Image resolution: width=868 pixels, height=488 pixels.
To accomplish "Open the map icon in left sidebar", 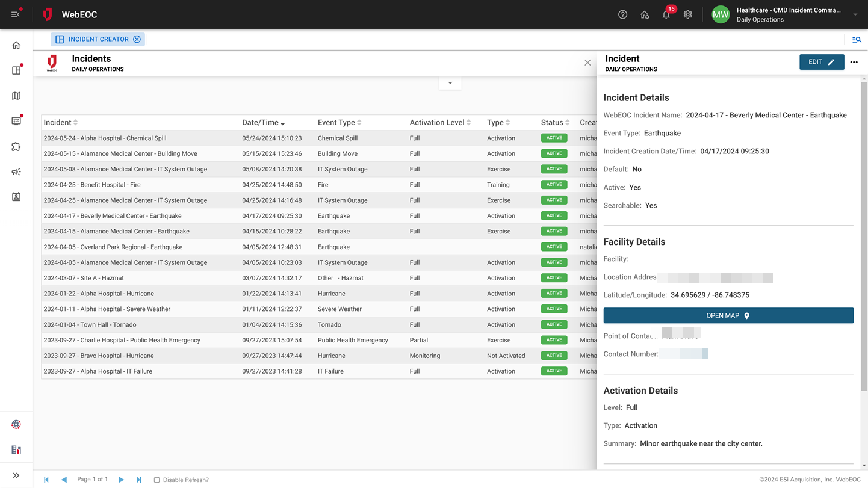I will point(16,96).
